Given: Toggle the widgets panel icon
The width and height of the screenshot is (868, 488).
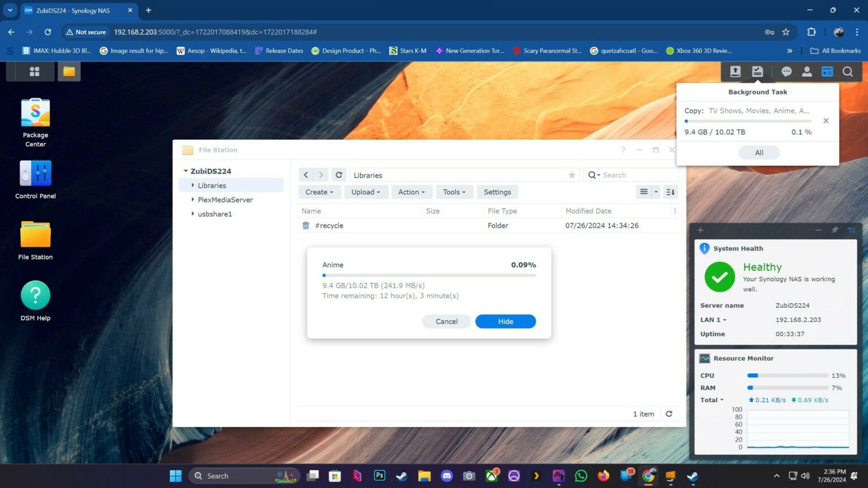Looking at the screenshot, I should tap(827, 71).
